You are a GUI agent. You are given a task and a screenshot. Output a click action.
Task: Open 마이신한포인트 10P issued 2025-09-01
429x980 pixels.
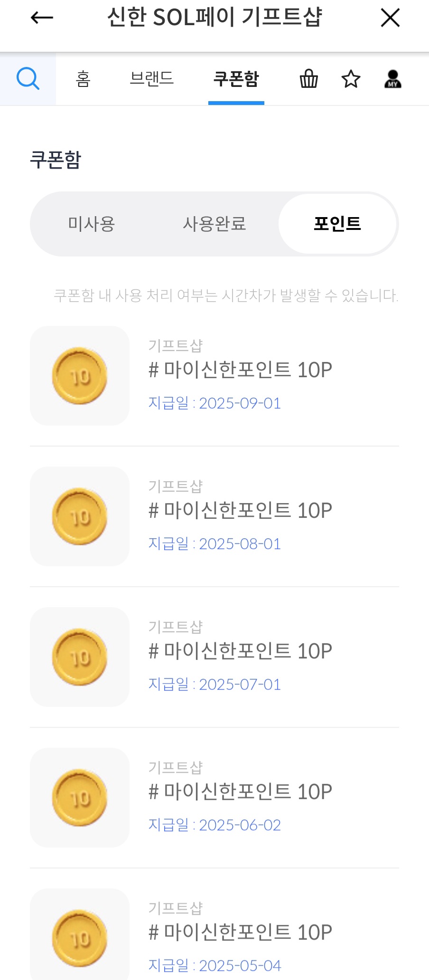pyautogui.click(x=240, y=370)
